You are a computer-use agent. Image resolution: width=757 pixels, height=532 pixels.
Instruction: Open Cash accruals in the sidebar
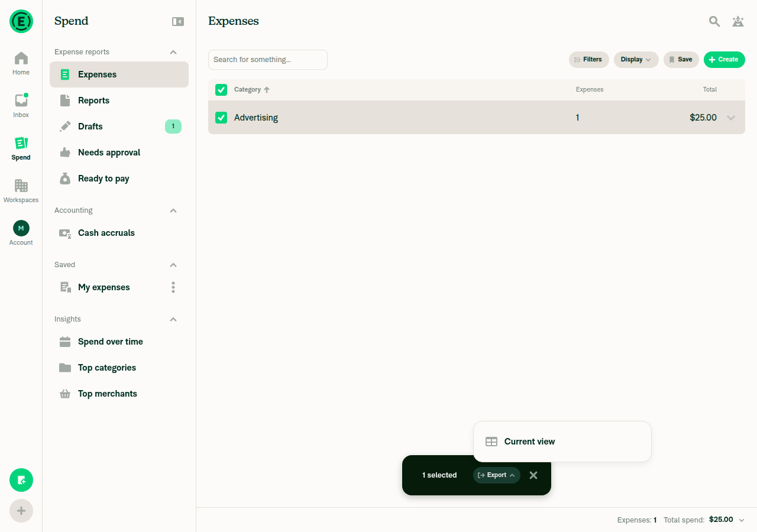(119, 233)
